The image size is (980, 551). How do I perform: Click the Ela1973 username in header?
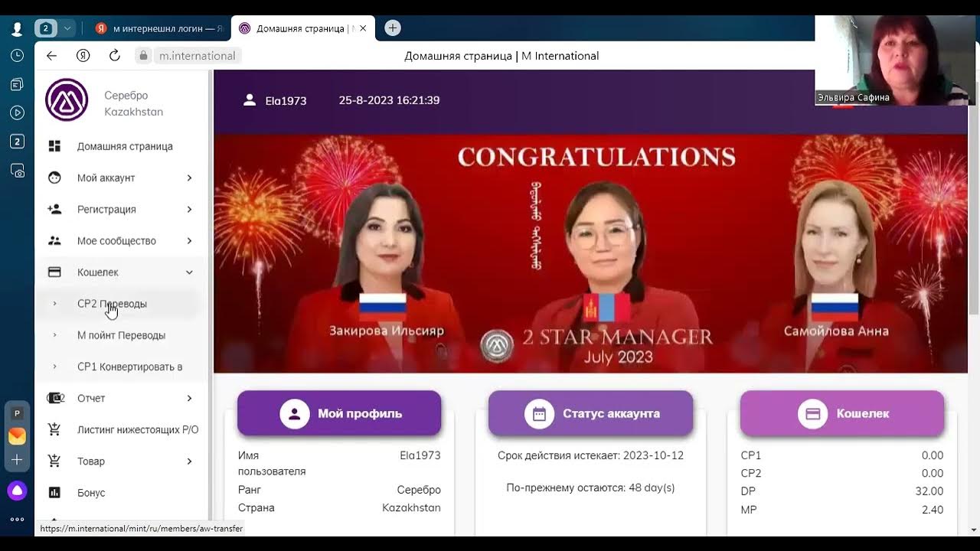286,100
